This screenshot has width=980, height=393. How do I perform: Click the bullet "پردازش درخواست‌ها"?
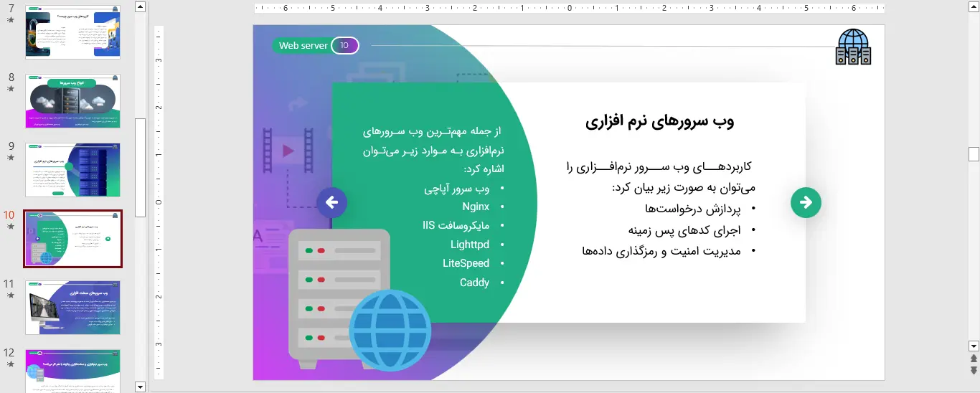coord(693,209)
